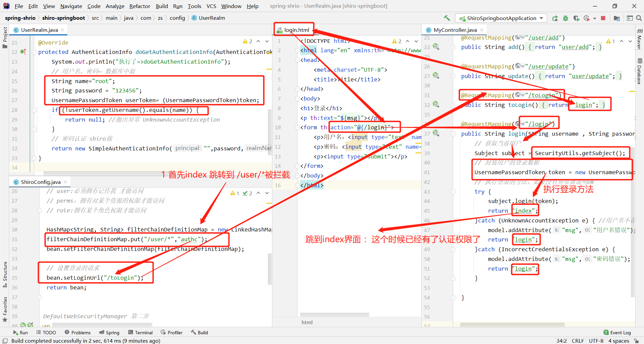
Task: Click the globe URL icon before "/user/update"
Action: click(x=518, y=66)
